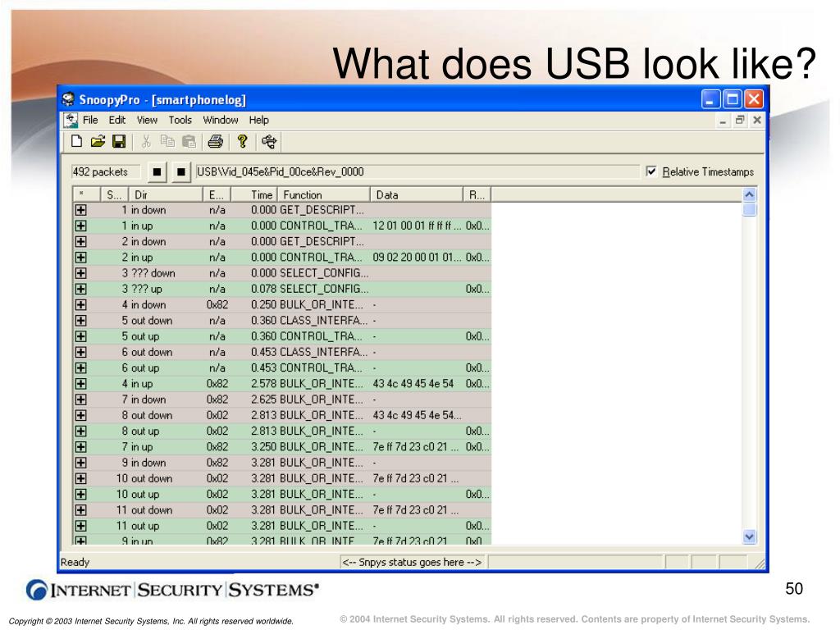
Task: Expand packet row 9 in down
Action: [x=81, y=463]
